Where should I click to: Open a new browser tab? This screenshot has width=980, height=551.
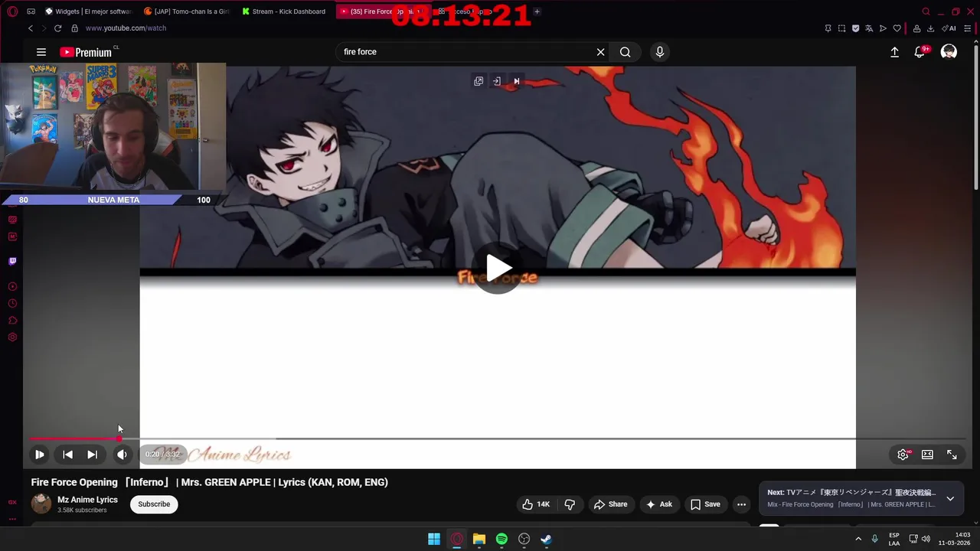point(537,11)
